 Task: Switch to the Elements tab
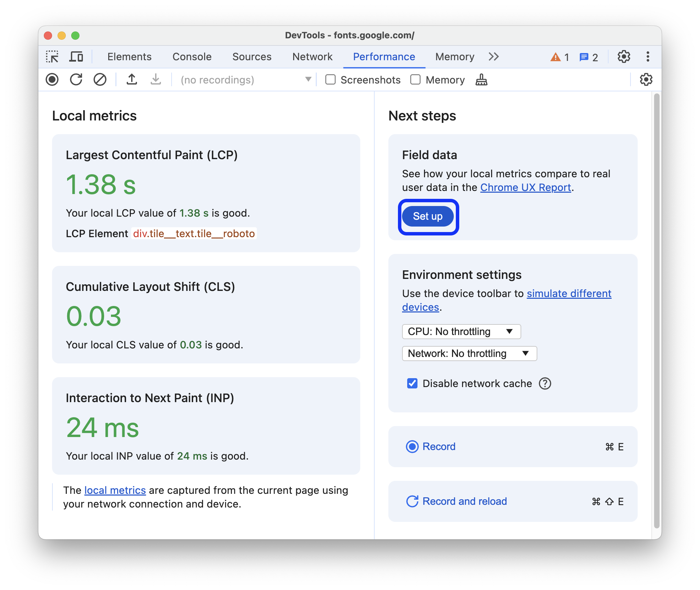[129, 57]
